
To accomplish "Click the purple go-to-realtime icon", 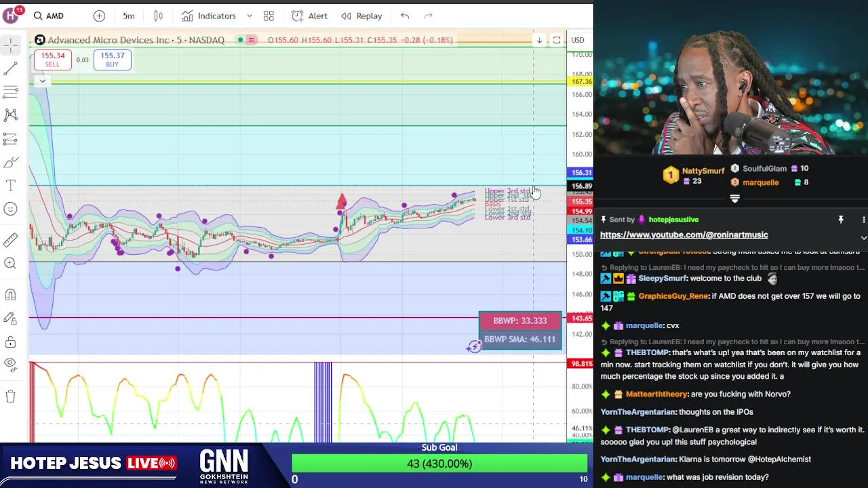I will coord(474,346).
